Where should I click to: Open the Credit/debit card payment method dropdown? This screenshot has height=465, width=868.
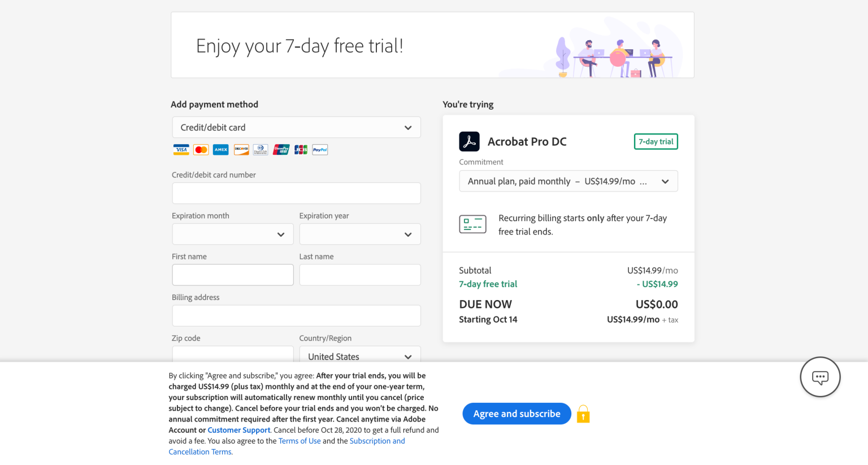(296, 128)
